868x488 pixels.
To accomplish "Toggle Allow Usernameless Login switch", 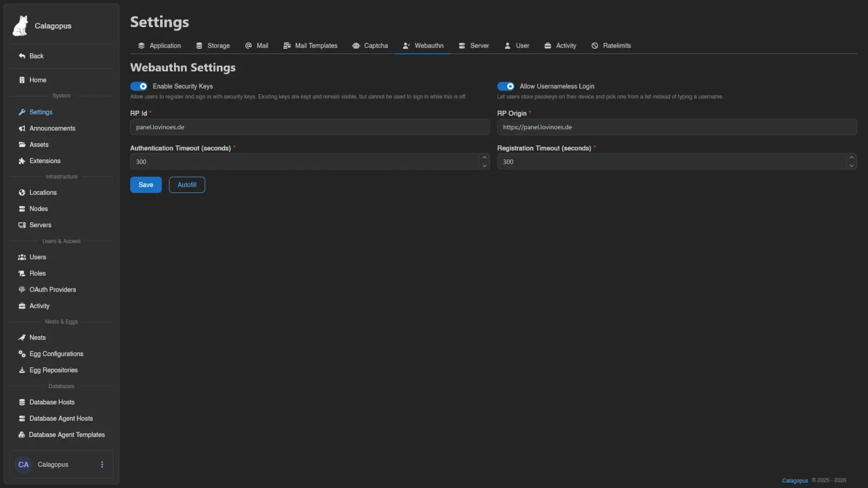I will [x=506, y=86].
